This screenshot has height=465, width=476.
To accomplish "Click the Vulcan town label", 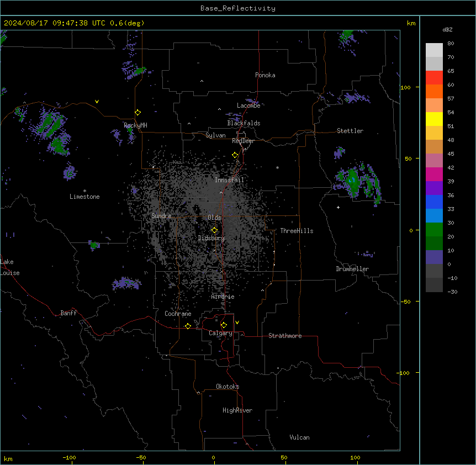I will [300, 437].
